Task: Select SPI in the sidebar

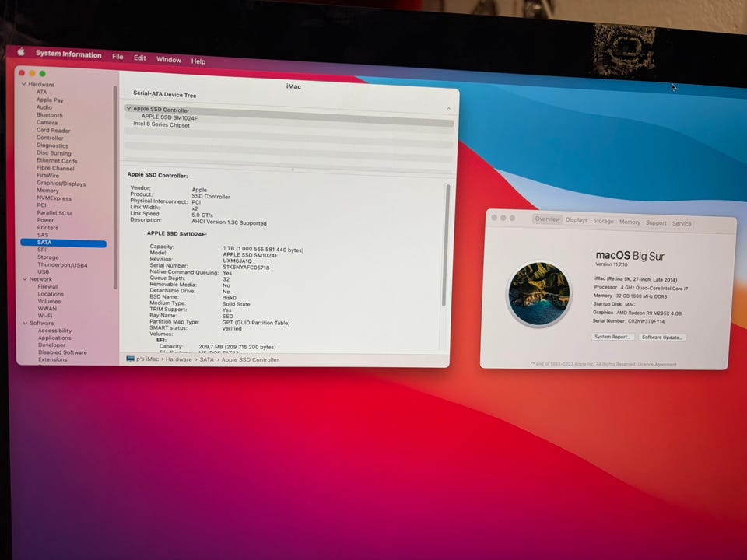Action: point(42,250)
